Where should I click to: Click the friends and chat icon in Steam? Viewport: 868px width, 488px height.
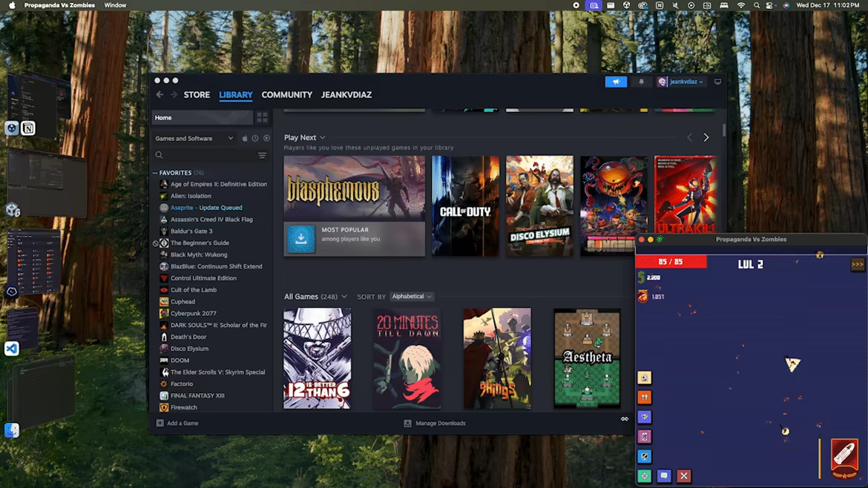625,419
